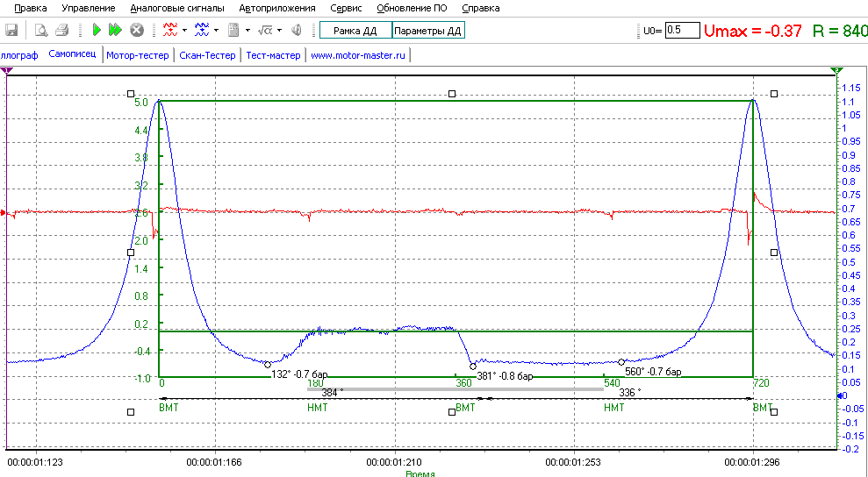Click the printer icon
Image resolution: width=868 pixels, height=477 pixels.
click(62, 30)
